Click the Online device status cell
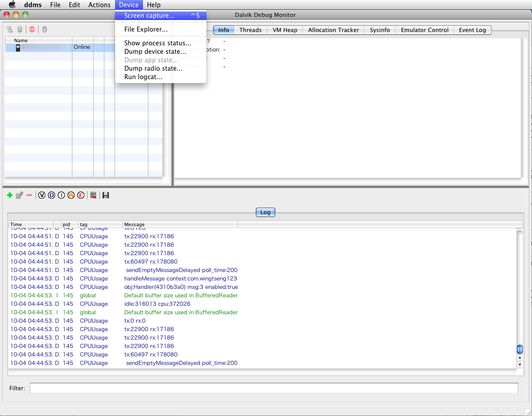Viewport: 532px width, 416px height. pos(83,47)
